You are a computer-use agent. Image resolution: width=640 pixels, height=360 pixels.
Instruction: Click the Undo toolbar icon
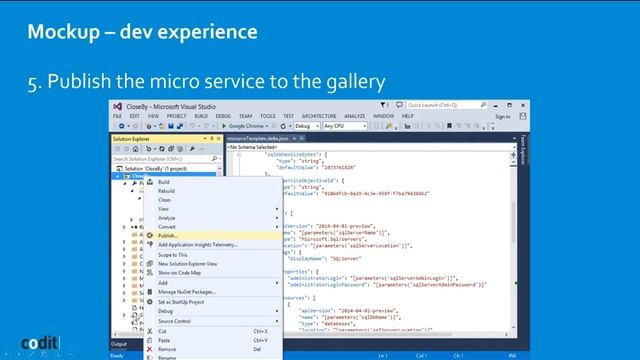[192, 126]
